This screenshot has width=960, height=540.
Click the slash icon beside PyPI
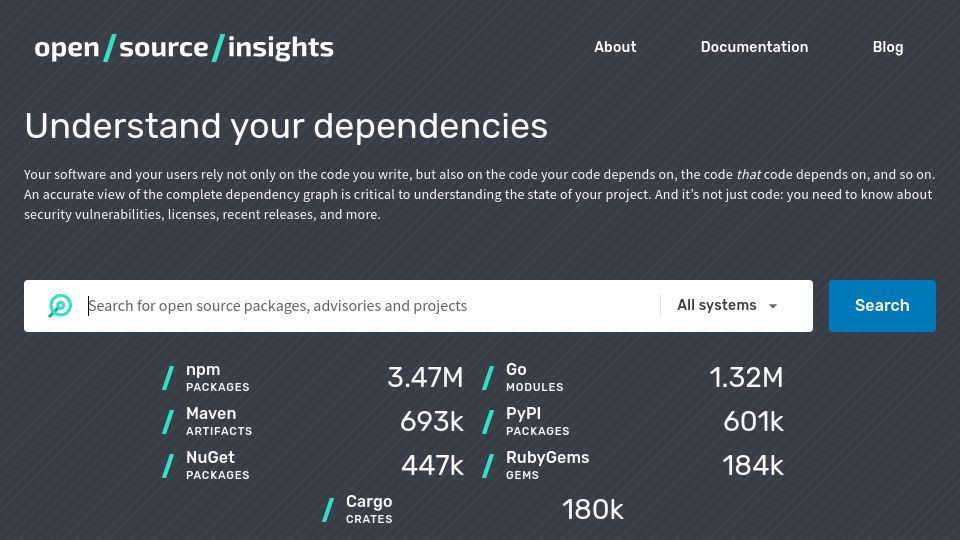click(x=488, y=422)
